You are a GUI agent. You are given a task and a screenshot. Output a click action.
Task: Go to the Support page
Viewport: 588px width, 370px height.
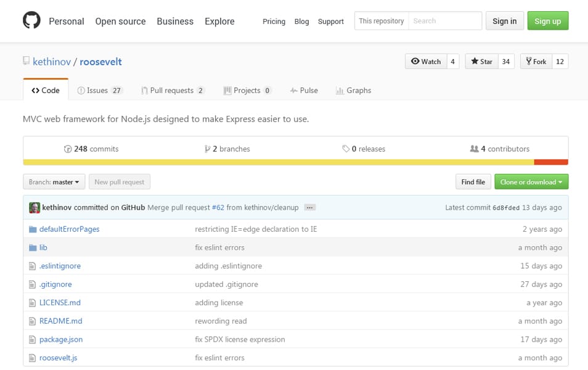[331, 22]
